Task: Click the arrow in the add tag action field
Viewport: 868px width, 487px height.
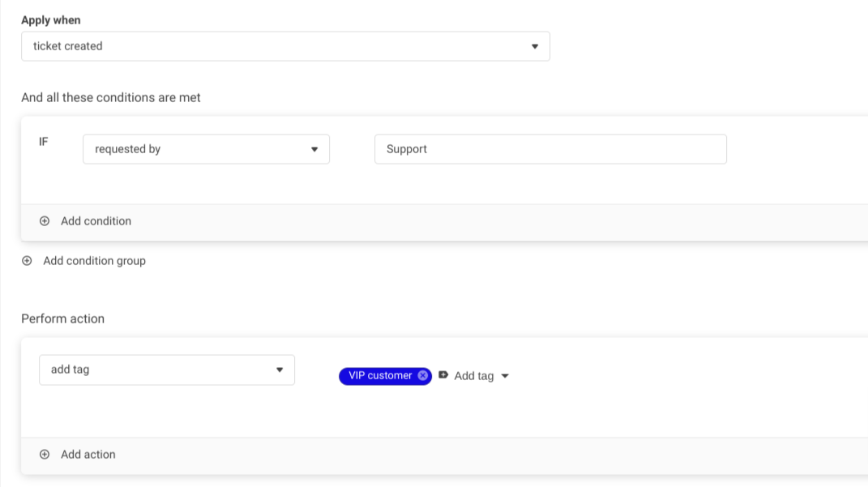Action: [280, 370]
